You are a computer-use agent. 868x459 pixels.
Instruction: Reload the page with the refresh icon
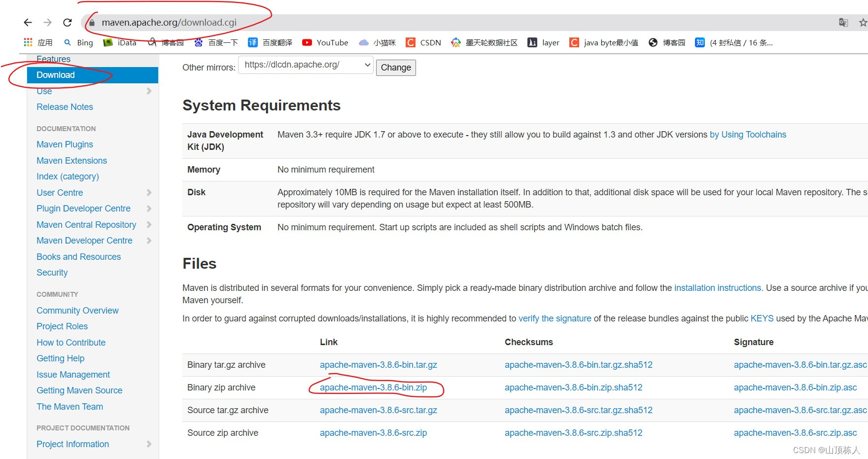coord(68,22)
